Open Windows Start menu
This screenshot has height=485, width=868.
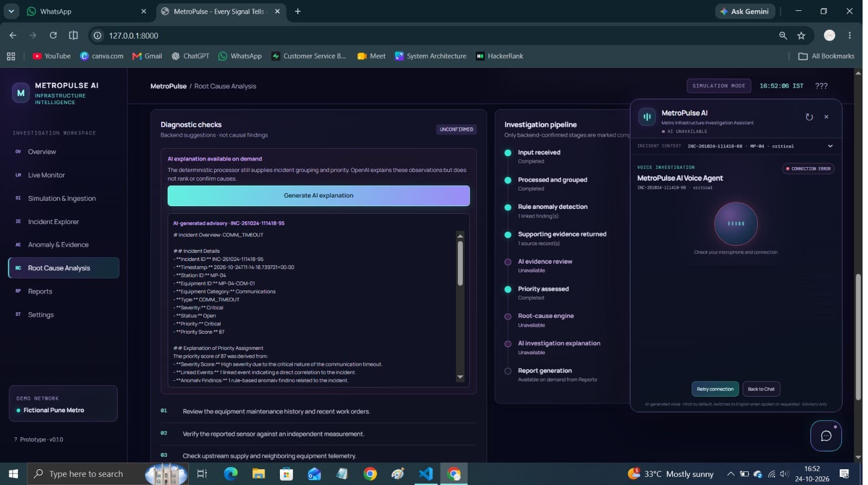tap(13, 474)
